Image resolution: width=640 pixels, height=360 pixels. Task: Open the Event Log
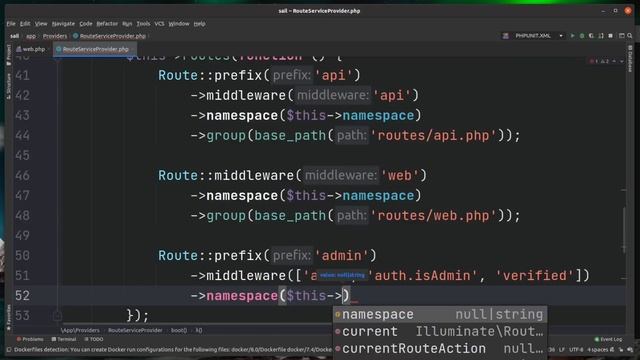(608, 339)
